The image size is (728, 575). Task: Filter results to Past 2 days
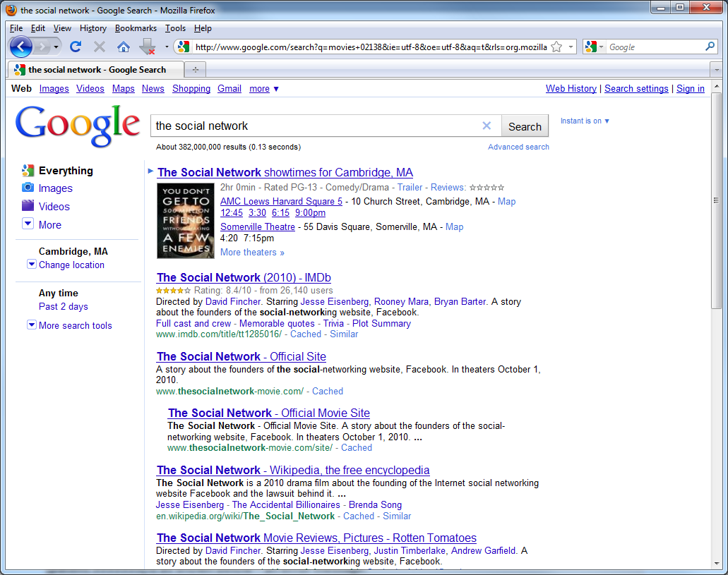click(x=63, y=306)
